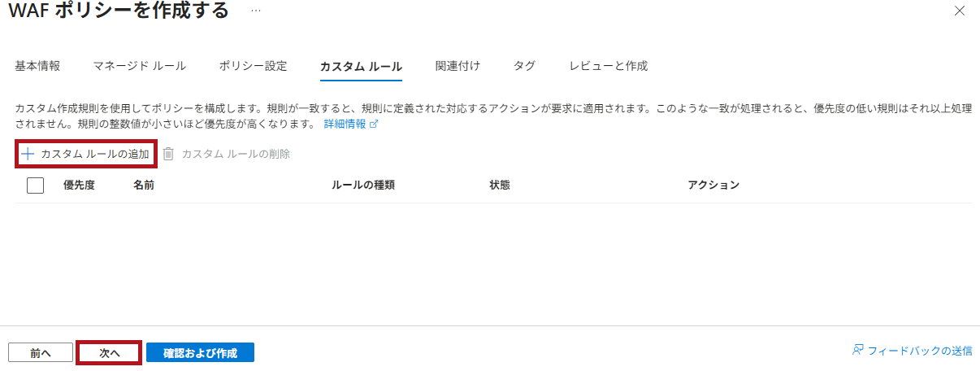Click the feedback icon at bottom right

tap(857, 351)
